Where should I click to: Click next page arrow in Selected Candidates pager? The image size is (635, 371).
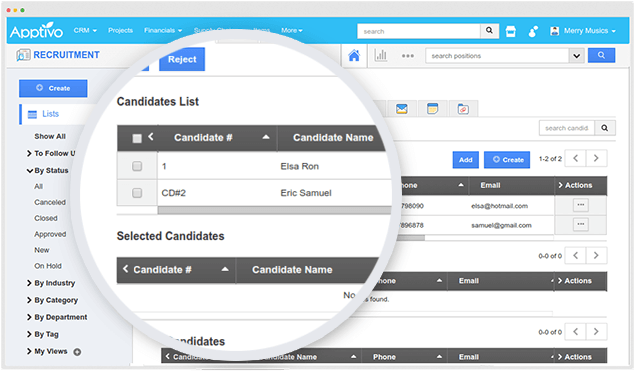click(x=596, y=256)
